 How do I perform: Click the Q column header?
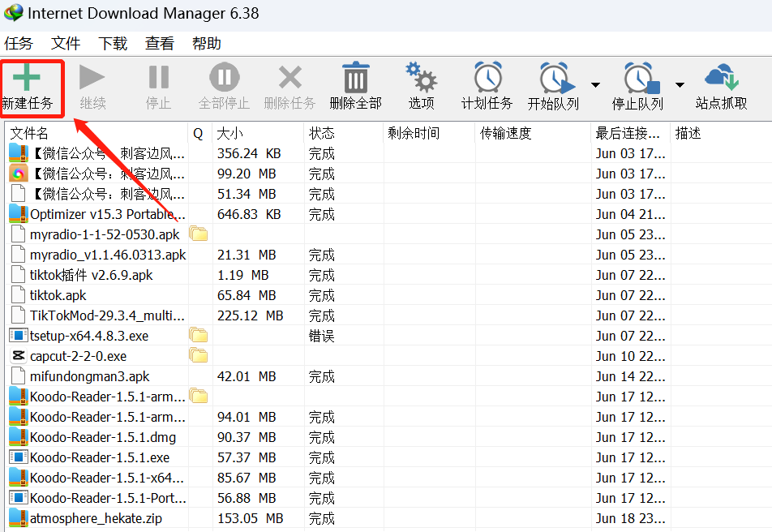pos(199,133)
